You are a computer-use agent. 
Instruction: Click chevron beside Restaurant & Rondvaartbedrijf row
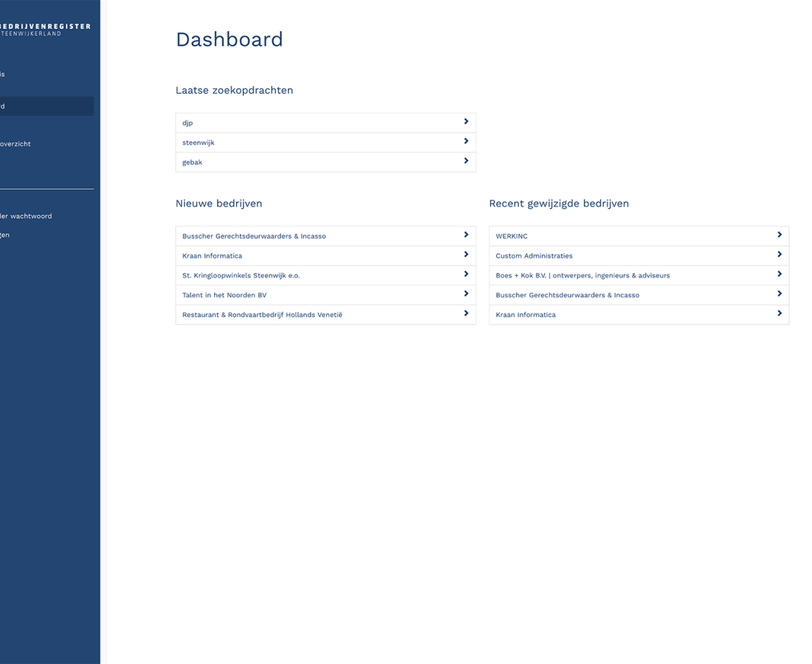click(x=466, y=314)
